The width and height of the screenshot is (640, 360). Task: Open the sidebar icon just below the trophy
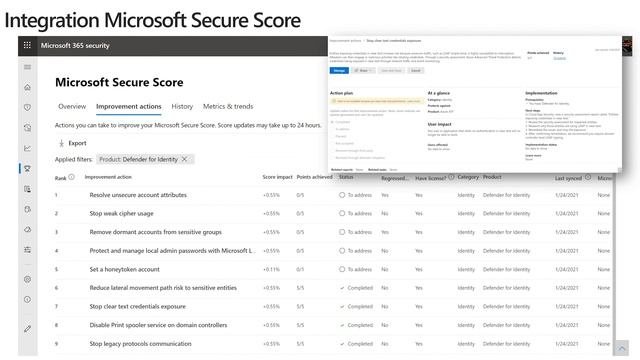point(27,189)
